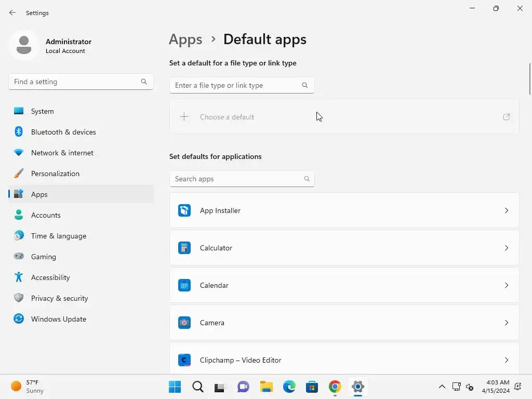Image resolution: width=532 pixels, height=399 pixels.
Task: Open the Camera defaults text
Action: tap(212, 323)
